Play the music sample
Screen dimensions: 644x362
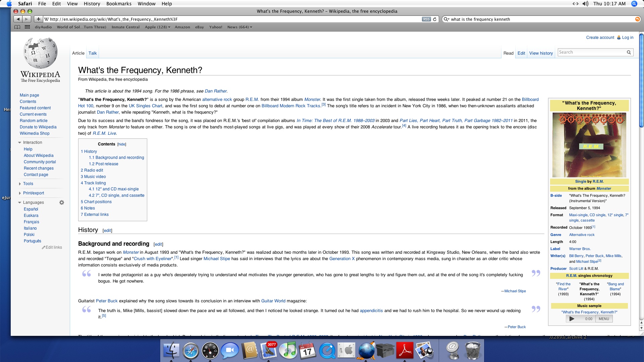572,319
